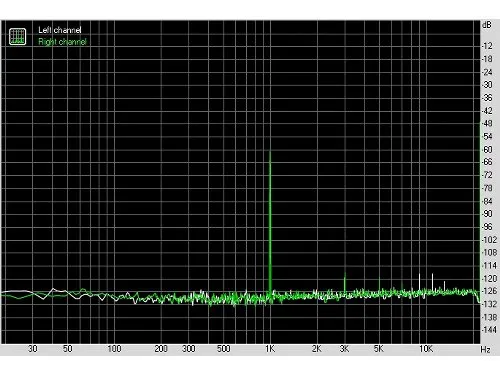Click the white harmonic spike near 10K
Image resolution: width=500 pixels, height=375 pixels.
419,283
